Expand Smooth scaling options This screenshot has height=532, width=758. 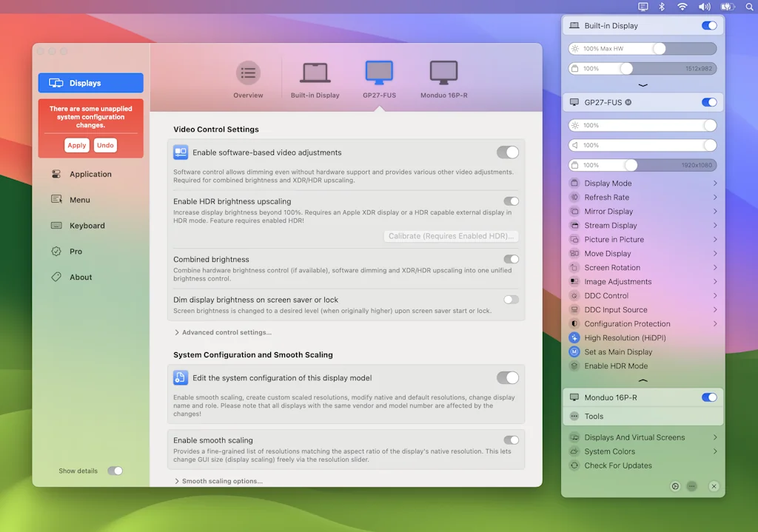[x=221, y=481]
